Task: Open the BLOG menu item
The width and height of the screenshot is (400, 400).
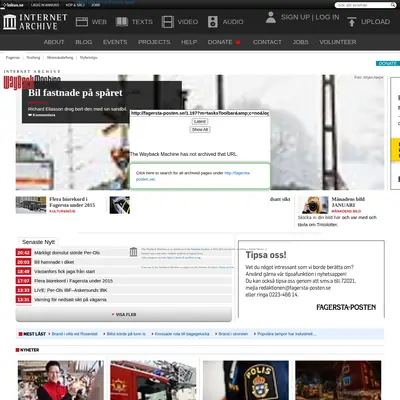Action: click(x=84, y=42)
